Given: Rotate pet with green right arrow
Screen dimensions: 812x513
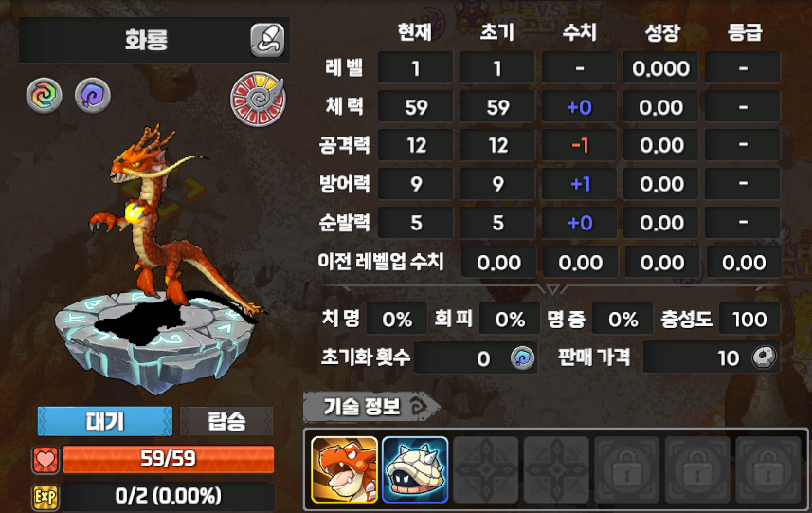Looking at the screenshot, I should [193, 189].
